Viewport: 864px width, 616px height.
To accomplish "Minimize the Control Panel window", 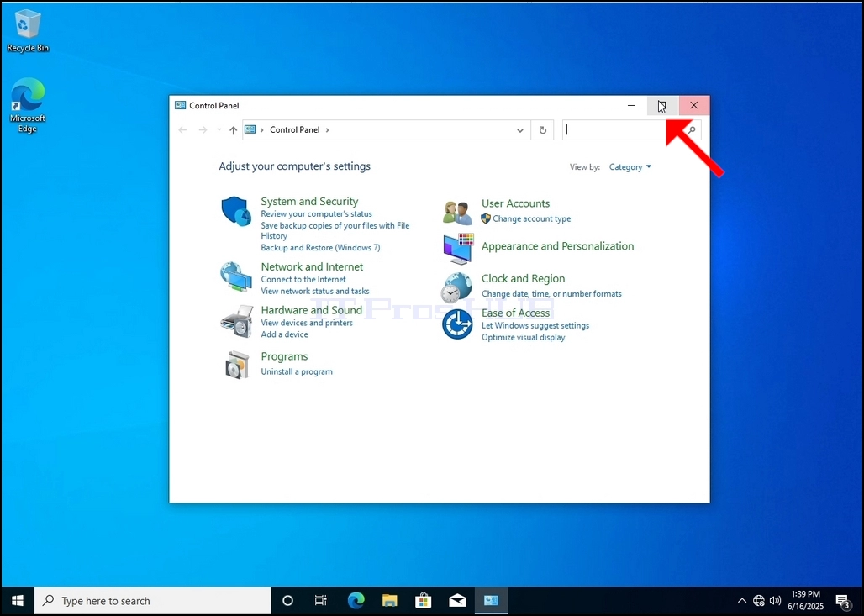I will (x=631, y=105).
